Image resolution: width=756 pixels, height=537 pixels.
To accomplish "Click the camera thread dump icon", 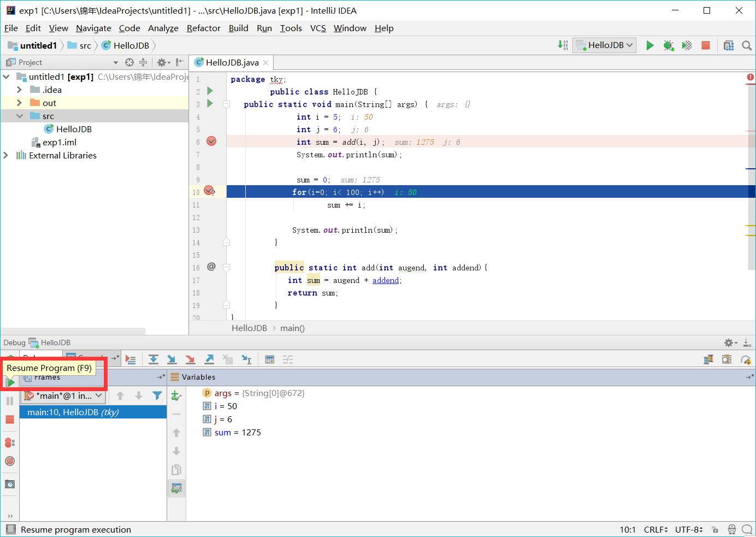I will tap(9, 484).
